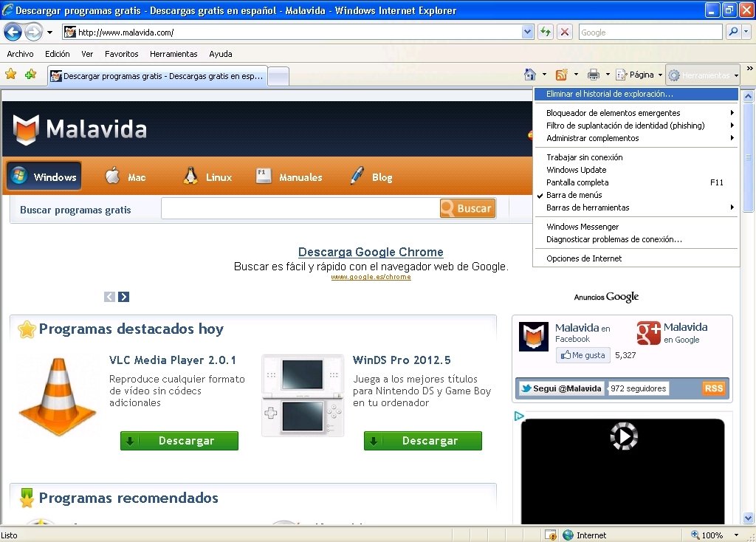This screenshot has width=756, height=542.
Task: Open the Edición menu
Action: 58,54
